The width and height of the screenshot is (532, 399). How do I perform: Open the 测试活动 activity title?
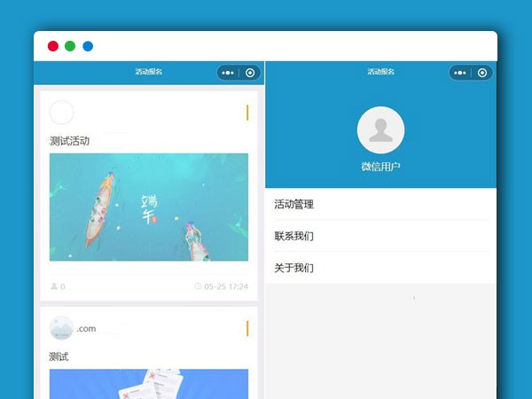[x=69, y=141]
